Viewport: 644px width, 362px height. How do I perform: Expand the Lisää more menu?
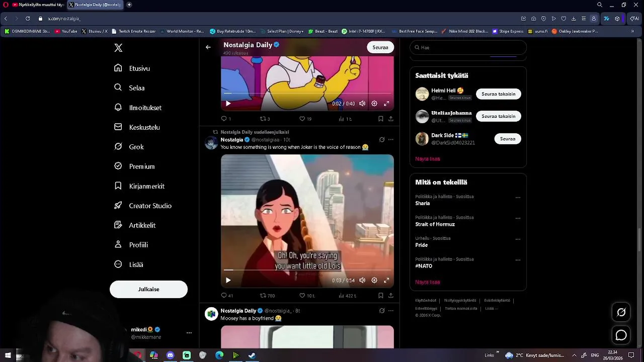pyautogui.click(x=129, y=264)
